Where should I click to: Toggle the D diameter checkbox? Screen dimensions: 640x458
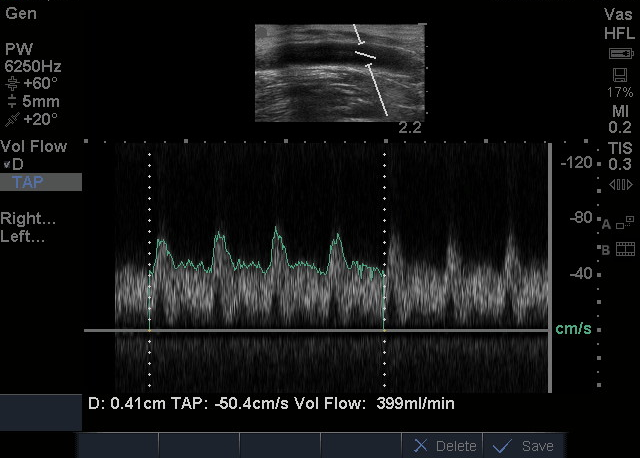click(x=7, y=165)
